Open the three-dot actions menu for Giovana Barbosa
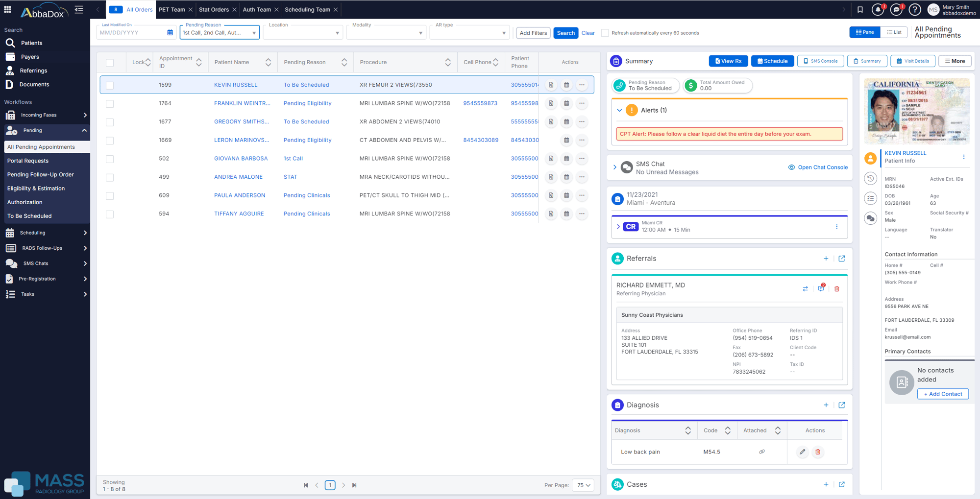This screenshot has height=499, width=980. click(582, 159)
